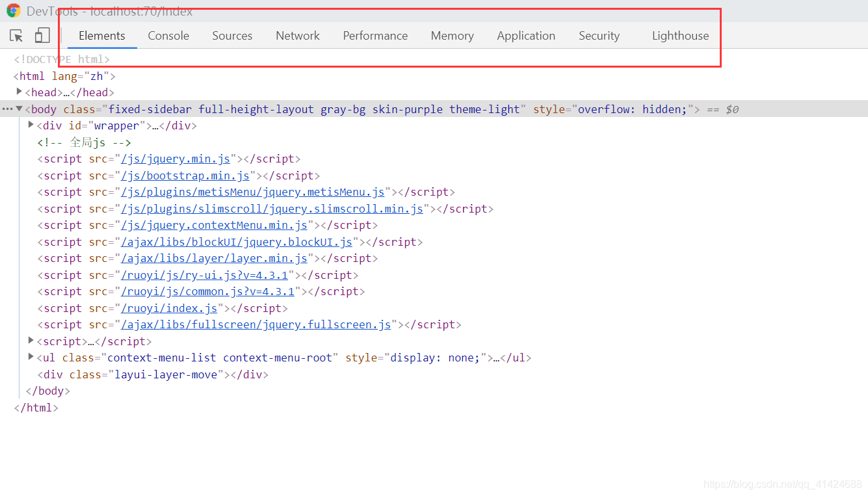868x496 pixels.
Task: Expand the collapsed inline script element
Action: point(31,341)
